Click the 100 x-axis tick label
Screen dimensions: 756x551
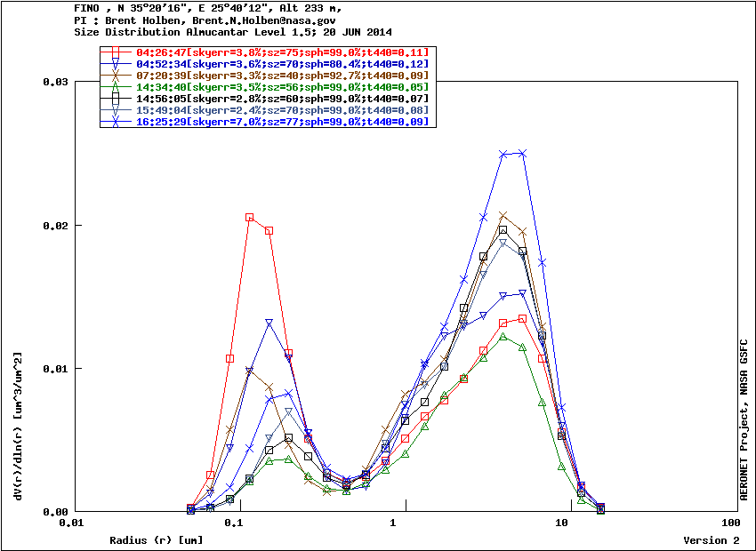tap(731, 524)
